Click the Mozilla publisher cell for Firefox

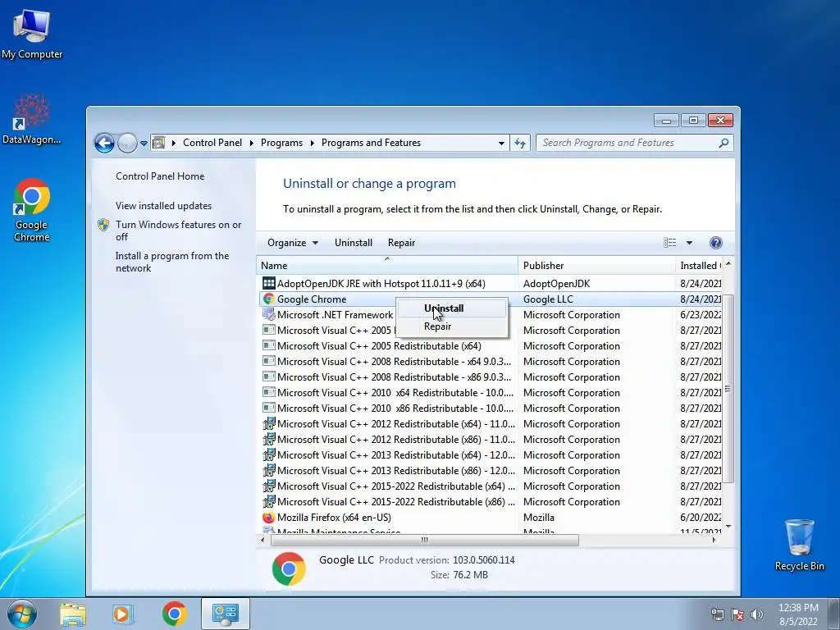538,518
